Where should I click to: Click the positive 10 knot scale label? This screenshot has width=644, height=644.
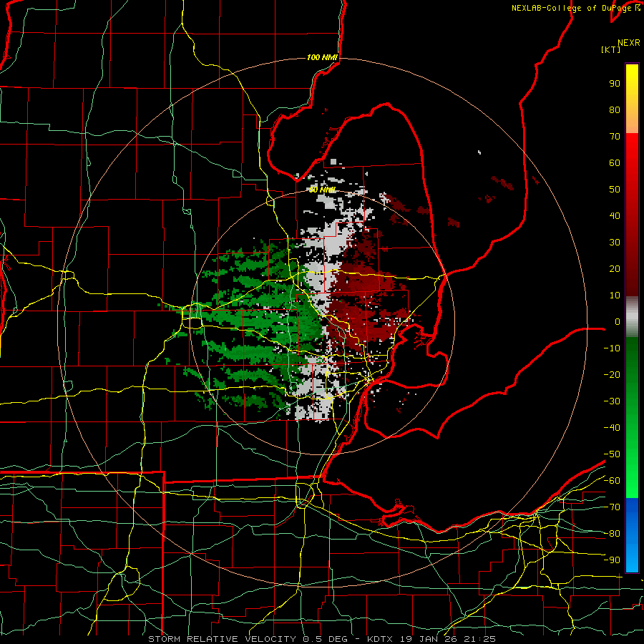(615, 296)
